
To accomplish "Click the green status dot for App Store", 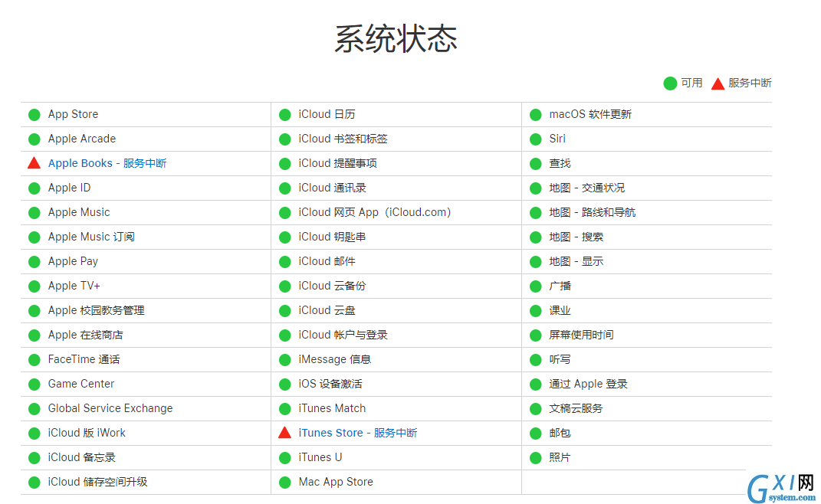I will pyautogui.click(x=34, y=115).
